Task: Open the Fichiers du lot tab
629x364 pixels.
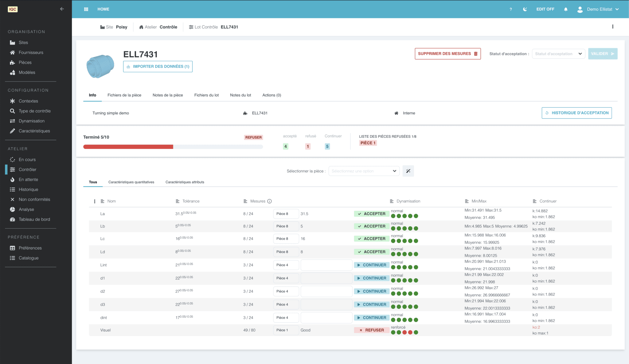Action: [206, 95]
